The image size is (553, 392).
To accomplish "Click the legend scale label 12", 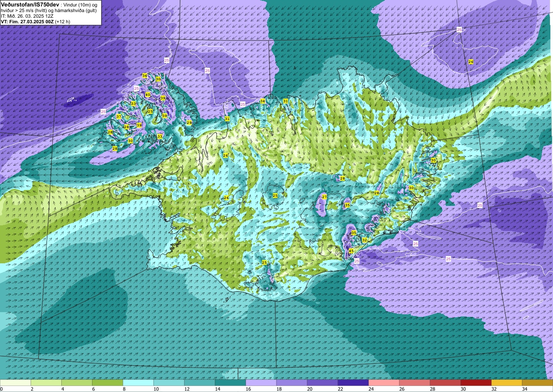I will pos(187,389).
